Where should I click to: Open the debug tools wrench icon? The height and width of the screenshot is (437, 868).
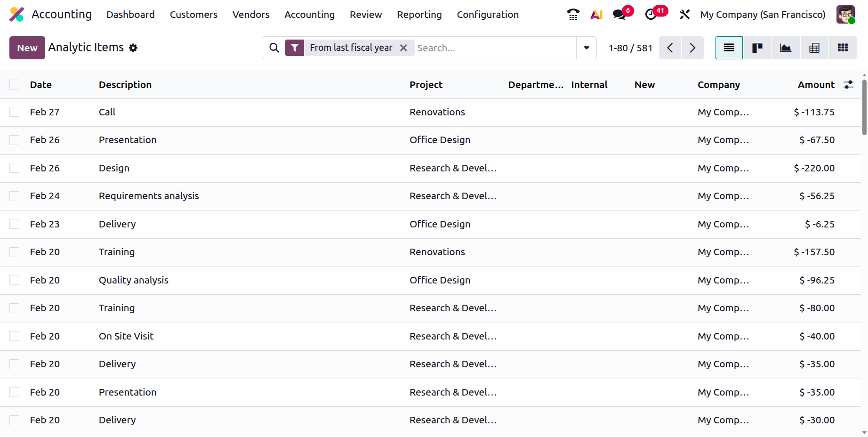(x=684, y=15)
